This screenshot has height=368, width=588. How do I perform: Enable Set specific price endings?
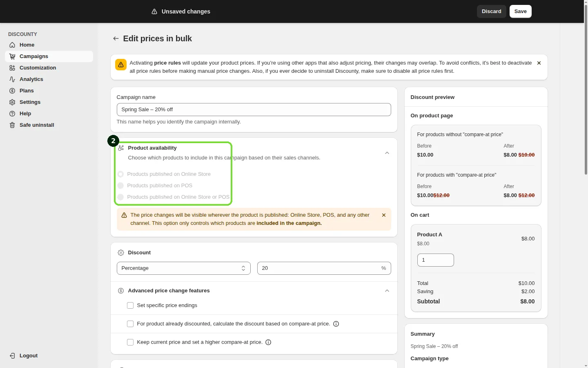point(130,305)
